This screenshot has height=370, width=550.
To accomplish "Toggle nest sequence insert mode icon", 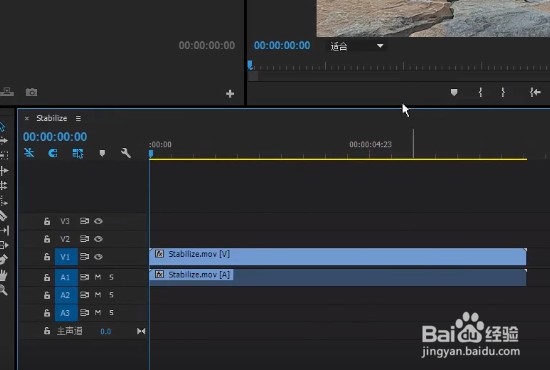I will 29,153.
